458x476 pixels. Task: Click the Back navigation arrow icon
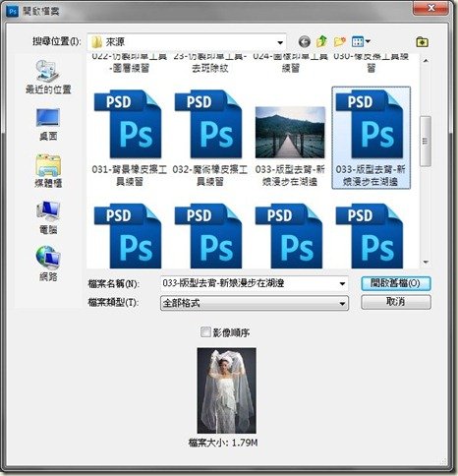[305, 41]
